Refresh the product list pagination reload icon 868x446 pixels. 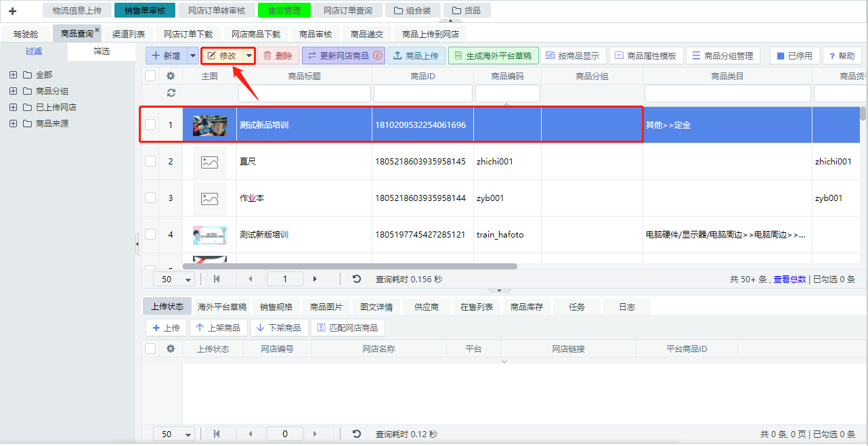[x=357, y=279]
